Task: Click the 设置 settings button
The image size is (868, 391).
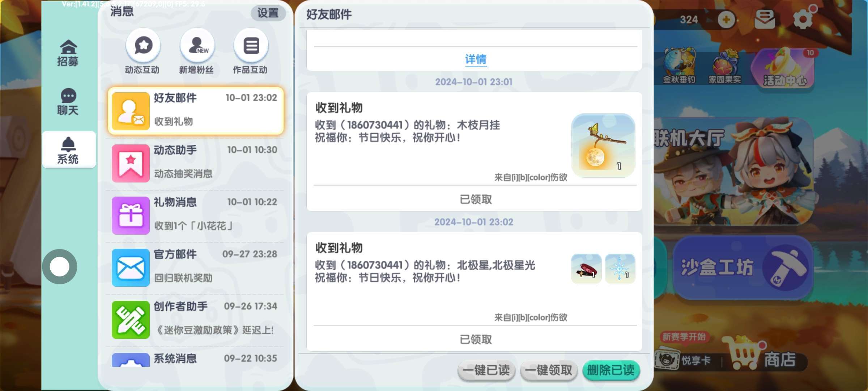Action: tap(268, 13)
